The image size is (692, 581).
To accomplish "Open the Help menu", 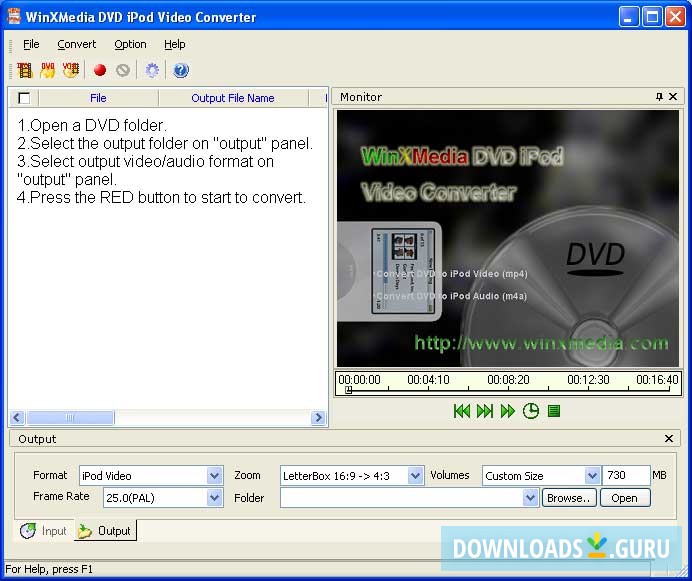I will 175,44.
